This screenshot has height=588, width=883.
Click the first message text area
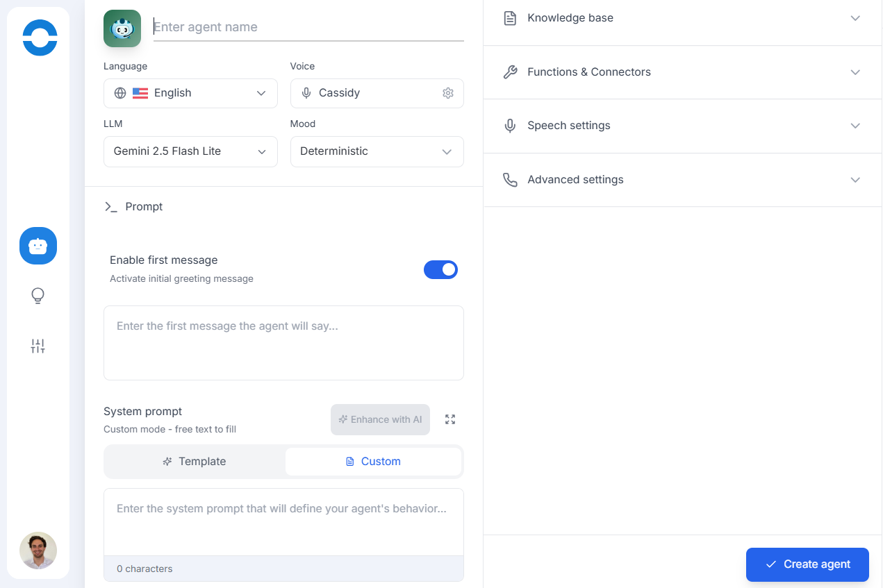[x=283, y=343]
